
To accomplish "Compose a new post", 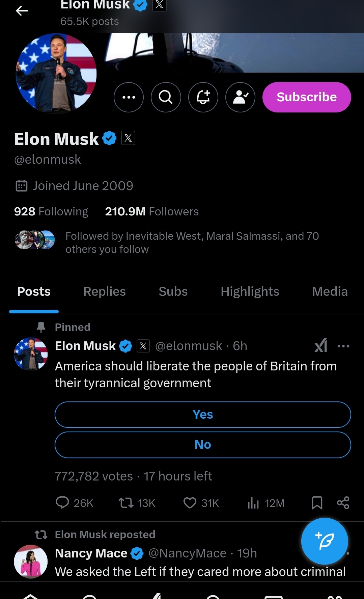I will [x=324, y=541].
